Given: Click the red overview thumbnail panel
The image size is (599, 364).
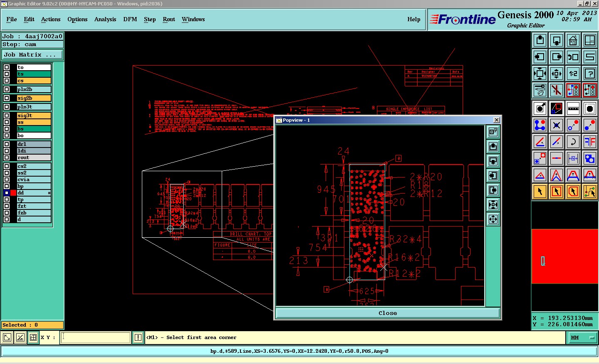Looking at the screenshot, I should click(565, 256).
